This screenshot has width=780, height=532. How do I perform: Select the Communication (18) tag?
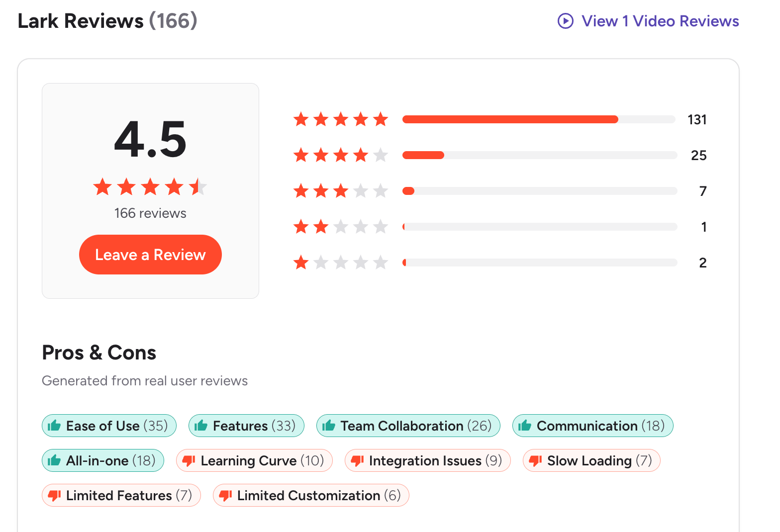point(592,426)
